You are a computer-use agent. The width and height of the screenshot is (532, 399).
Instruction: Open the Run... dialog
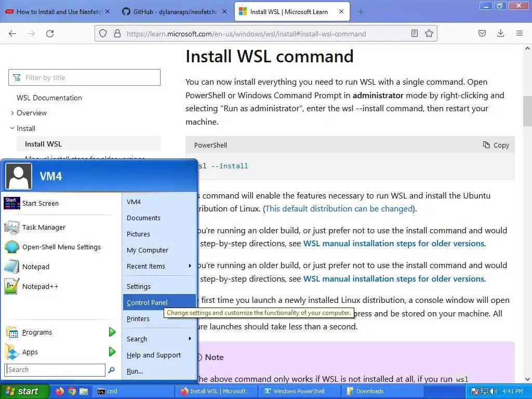pyautogui.click(x=159, y=371)
